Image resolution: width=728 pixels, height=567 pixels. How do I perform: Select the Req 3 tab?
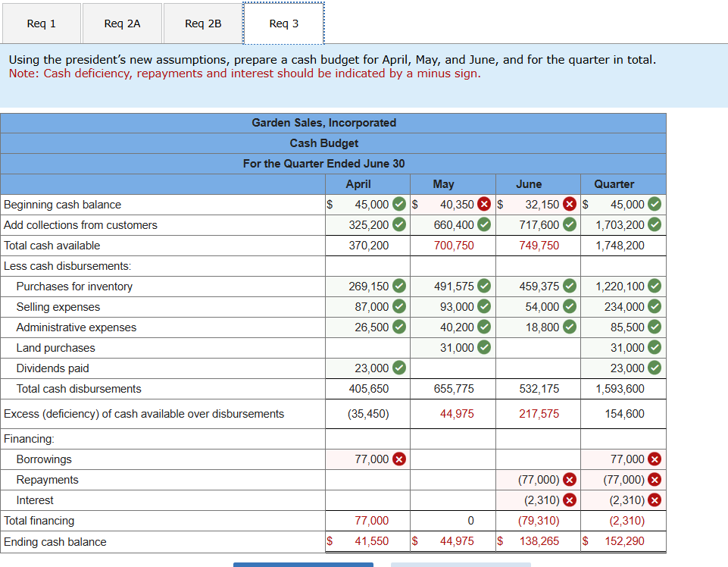283,23
